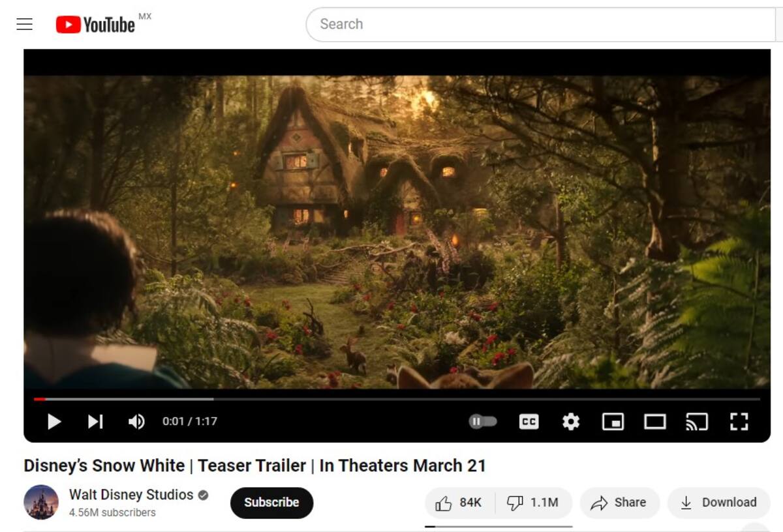Like the video with 84K likes
Image resolution: width=783 pixels, height=532 pixels.
459,503
